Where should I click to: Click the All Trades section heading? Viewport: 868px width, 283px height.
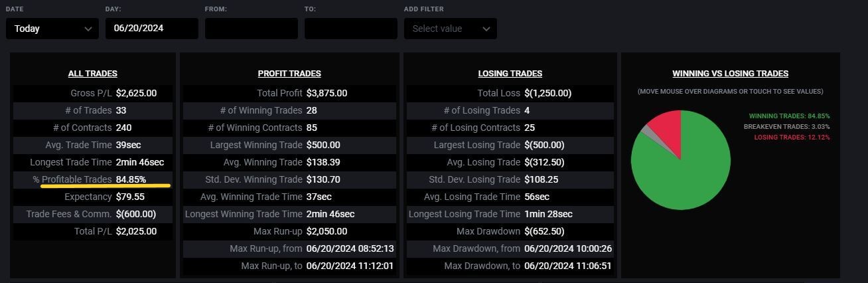pos(92,74)
